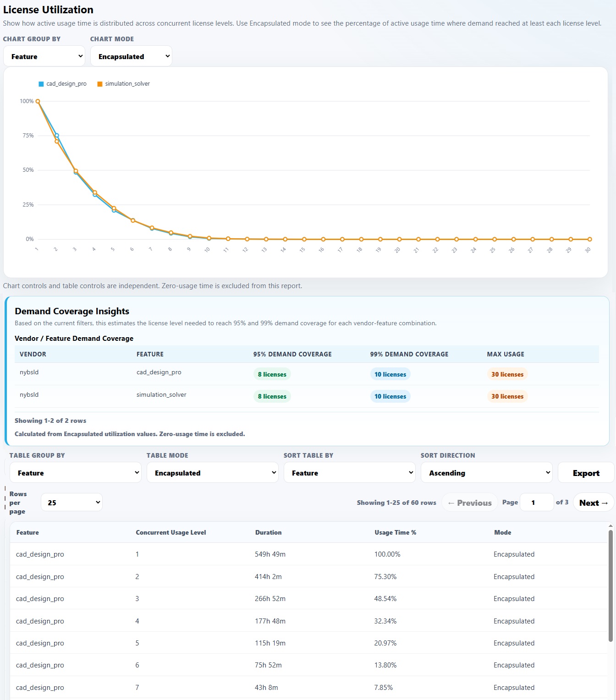Image resolution: width=616 pixels, height=700 pixels.
Task: Open the Table Mode dropdown
Action: click(213, 473)
